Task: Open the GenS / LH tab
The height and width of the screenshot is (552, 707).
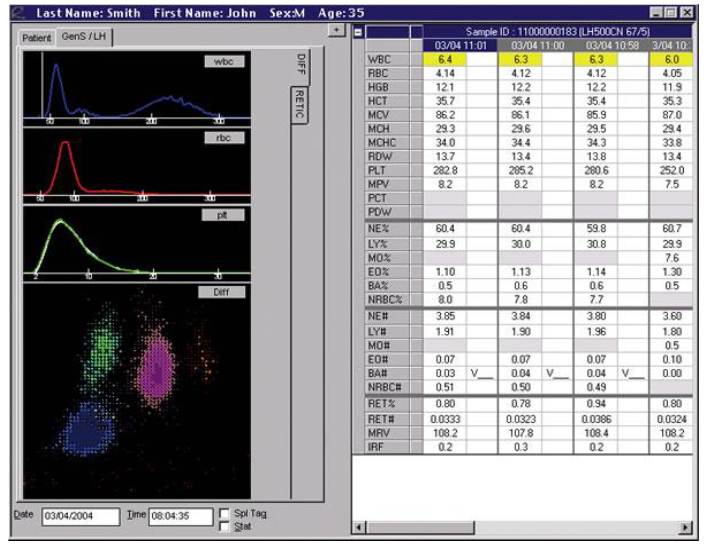Action: (x=86, y=36)
